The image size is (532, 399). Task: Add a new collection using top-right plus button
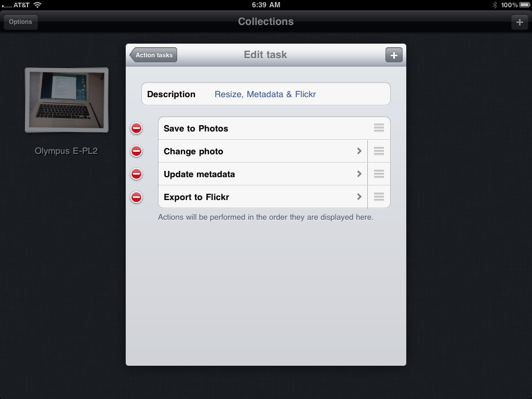pyautogui.click(x=520, y=22)
